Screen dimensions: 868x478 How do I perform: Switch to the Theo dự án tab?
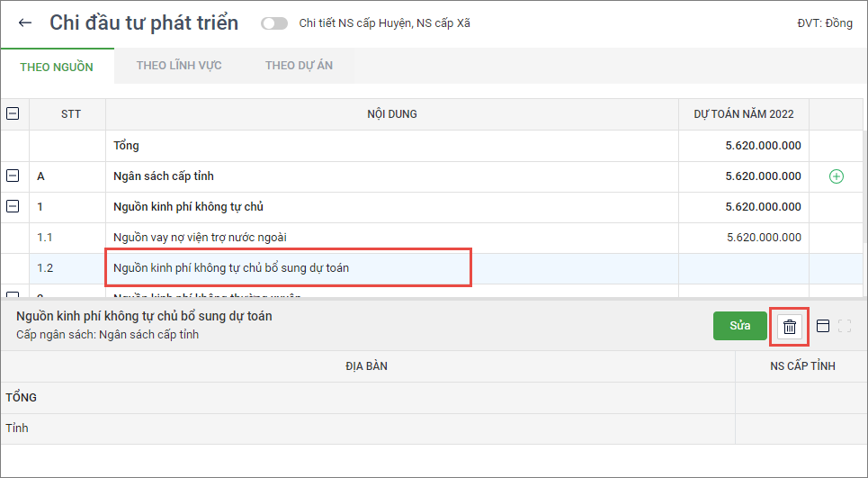point(300,66)
